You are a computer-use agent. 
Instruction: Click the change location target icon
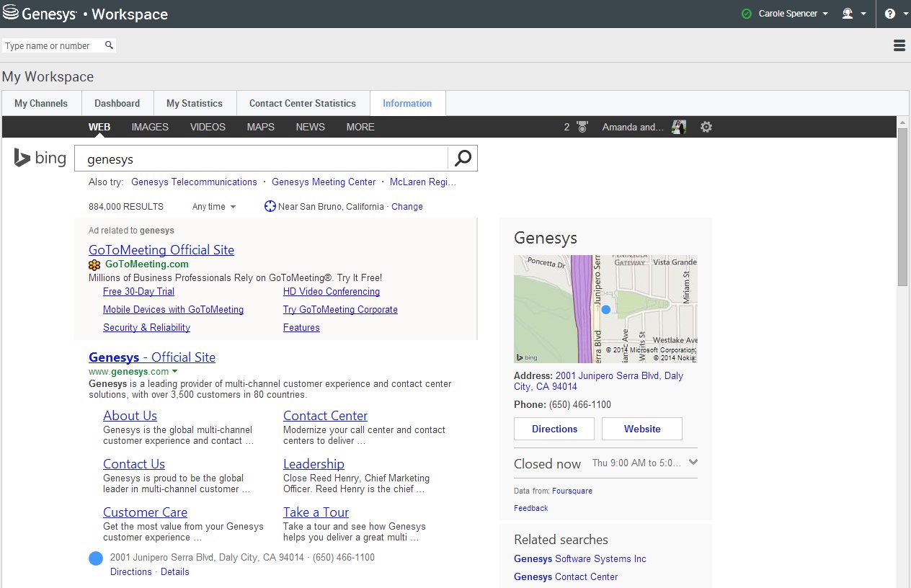[x=270, y=207]
